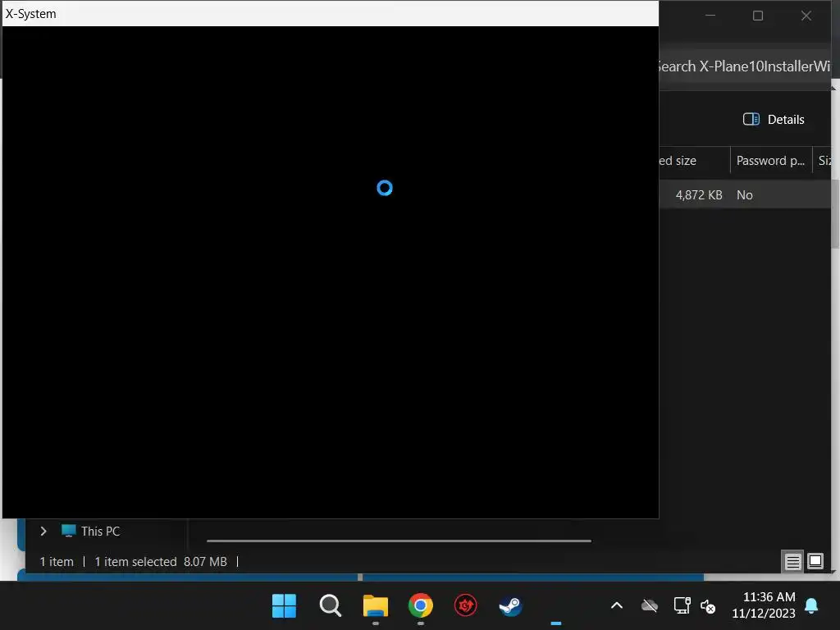Click the vertical scrollbar in File Explorer
This screenshot has height=630, width=840.
coord(835,214)
